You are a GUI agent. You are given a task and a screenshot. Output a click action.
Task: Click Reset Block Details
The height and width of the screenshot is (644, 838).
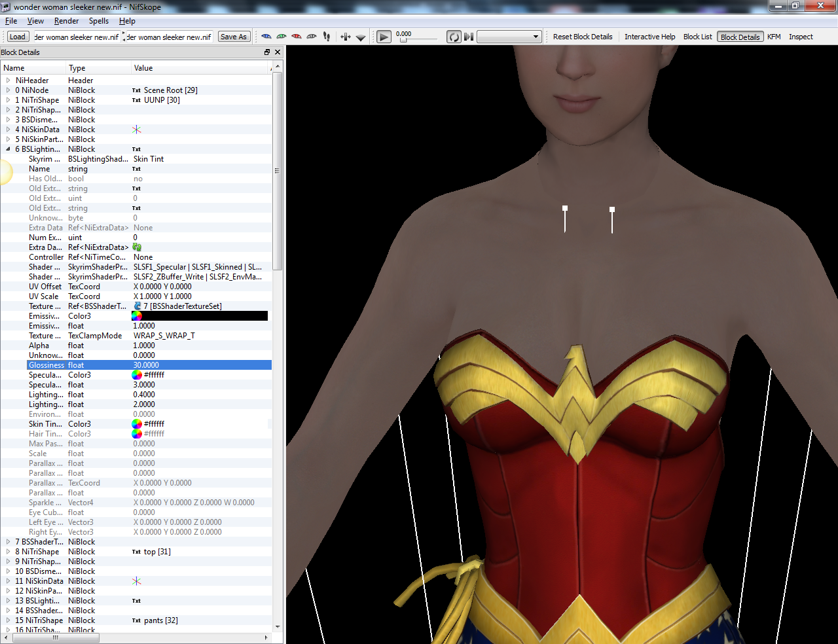click(583, 37)
